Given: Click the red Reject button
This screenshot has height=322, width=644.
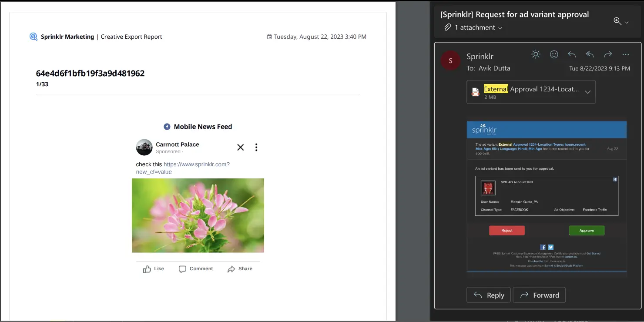Looking at the screenshot, I should pyautogui.click(x=507, y=231).
